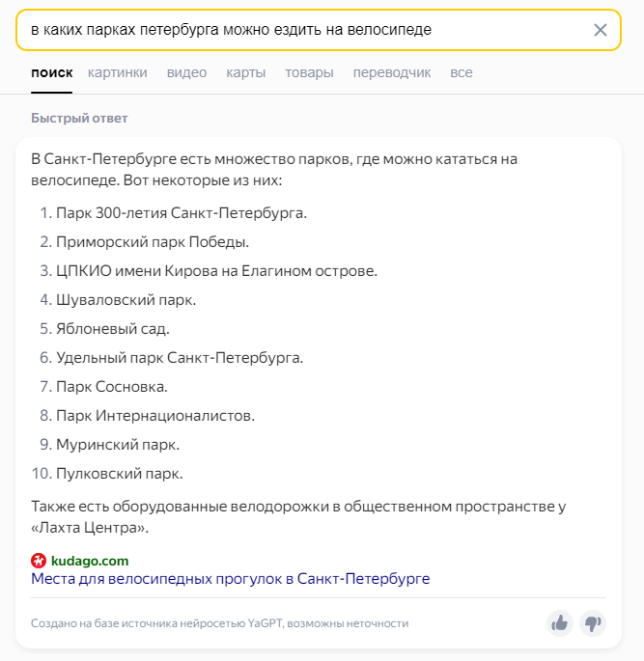Switch to the видео tab
This screenshot has height=661, width=644.
[186, 72]
